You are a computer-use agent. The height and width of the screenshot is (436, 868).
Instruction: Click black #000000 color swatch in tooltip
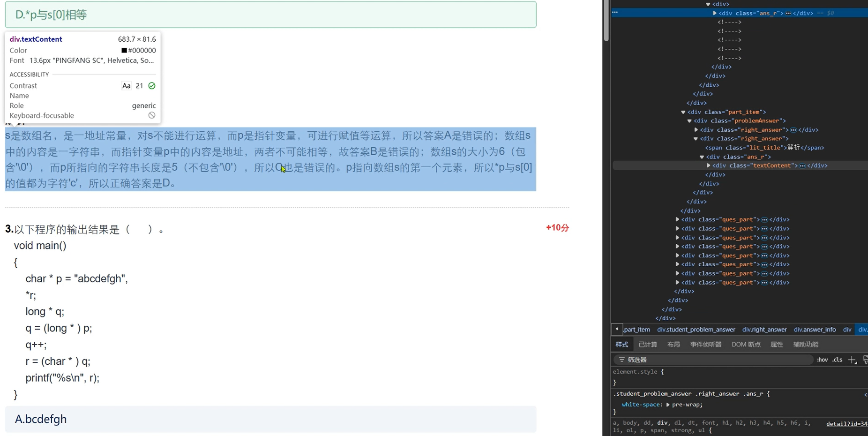click(124, 50)
